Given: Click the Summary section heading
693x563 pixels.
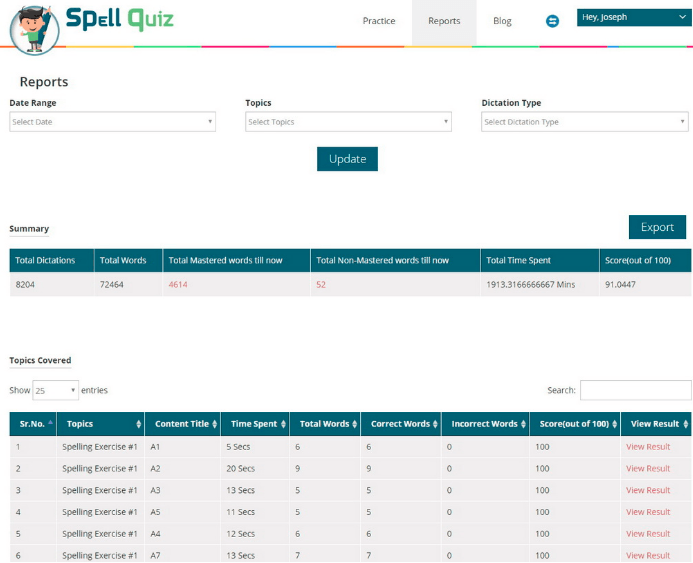Looking at the screenshot, I should coord(29,228).
